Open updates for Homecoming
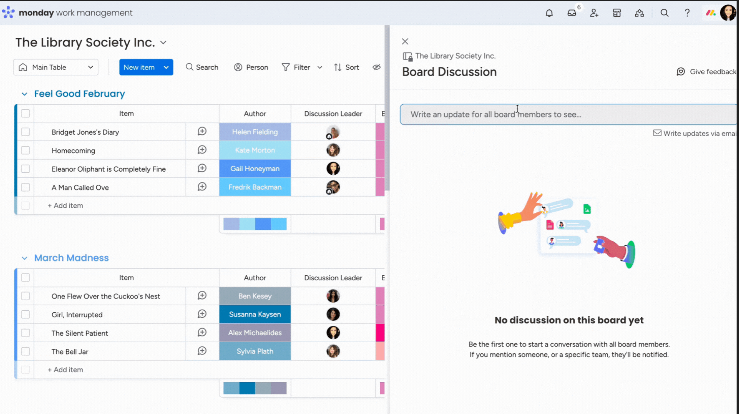This screenshot has height=414, width=739. [202, 150]
